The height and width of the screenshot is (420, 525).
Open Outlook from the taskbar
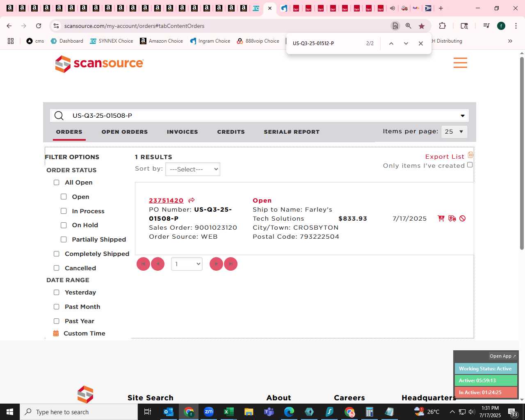[169, 412]
